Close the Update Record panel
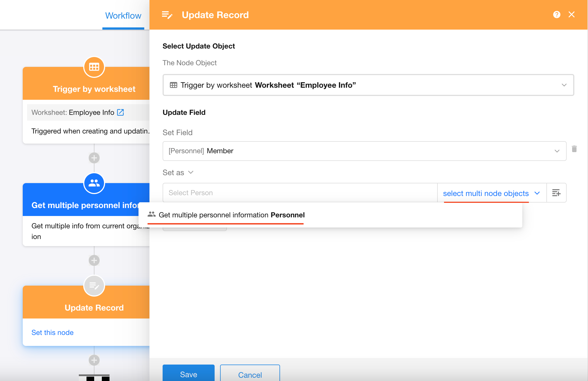This screenshot has height=381, width=588. pyautogui.click(x=572, y=15)
